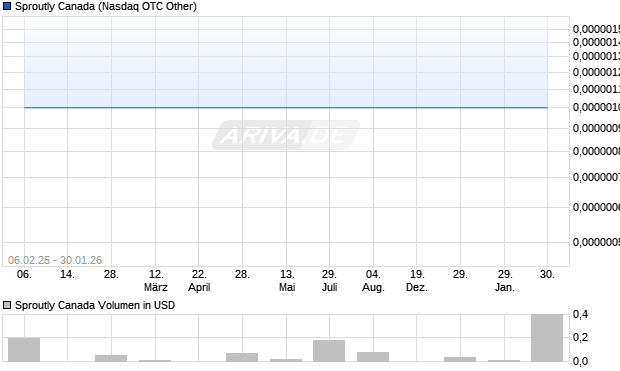
Task: Click the '12. März' x-axis label
Action: pyautogui.click(x=155, y=280)
